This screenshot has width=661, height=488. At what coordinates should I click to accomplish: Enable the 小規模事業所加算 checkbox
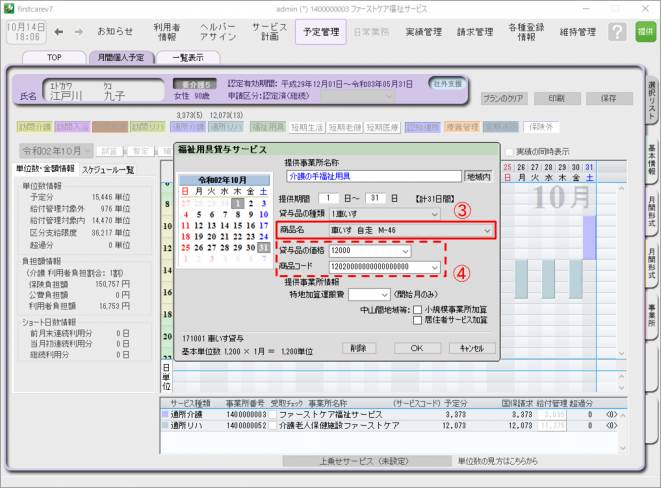415,310
